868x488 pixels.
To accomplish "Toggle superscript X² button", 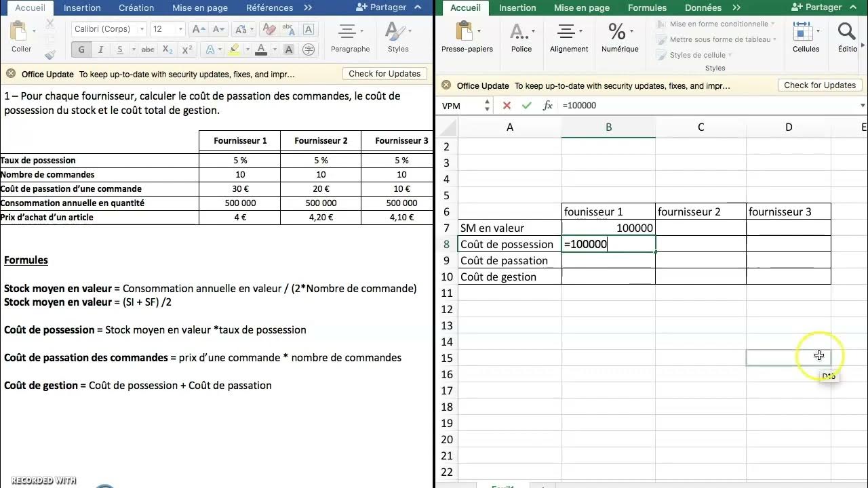I will click(x=188, y=49).
